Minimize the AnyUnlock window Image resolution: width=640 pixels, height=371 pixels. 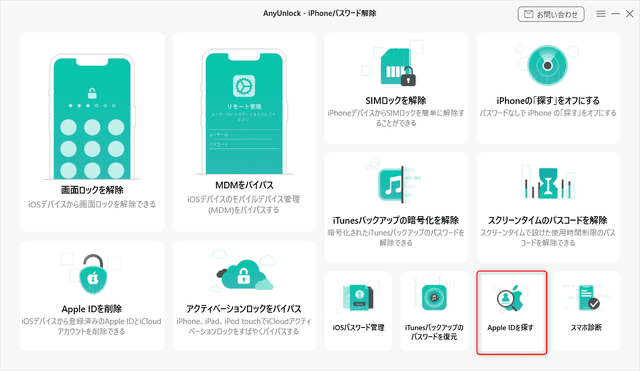[x=616, y=14]
